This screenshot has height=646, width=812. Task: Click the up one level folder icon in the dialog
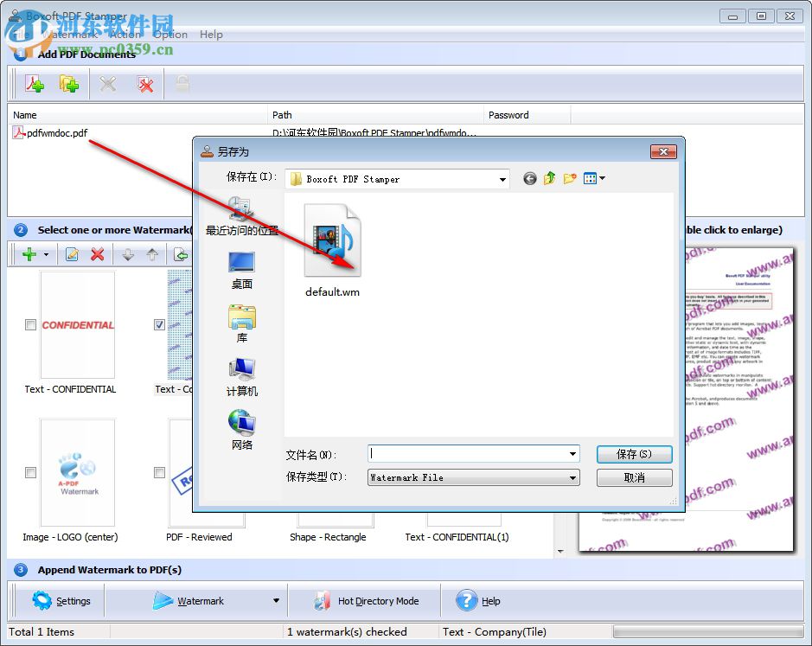pos(549,178)
